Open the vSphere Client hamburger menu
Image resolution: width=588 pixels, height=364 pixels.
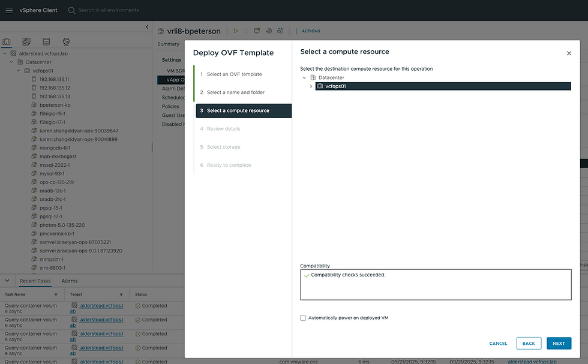coord(9,10)
